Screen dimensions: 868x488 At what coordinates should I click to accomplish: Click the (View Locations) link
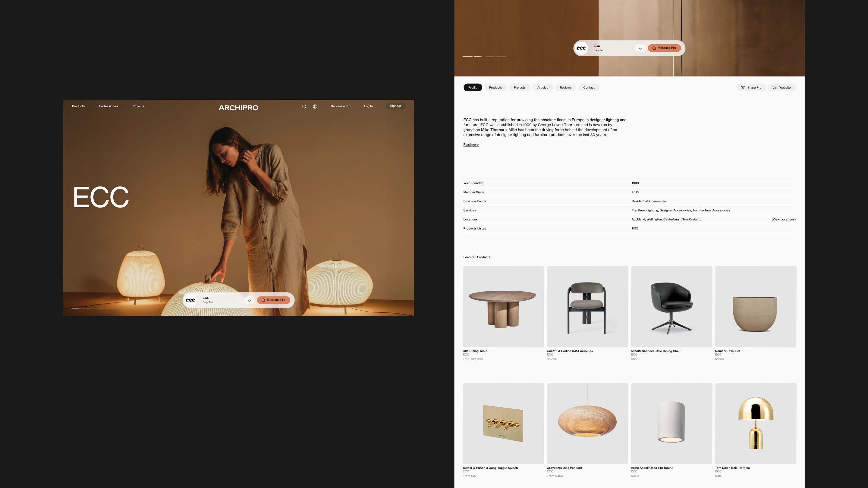pyautogui.click(x=783, y=219)
